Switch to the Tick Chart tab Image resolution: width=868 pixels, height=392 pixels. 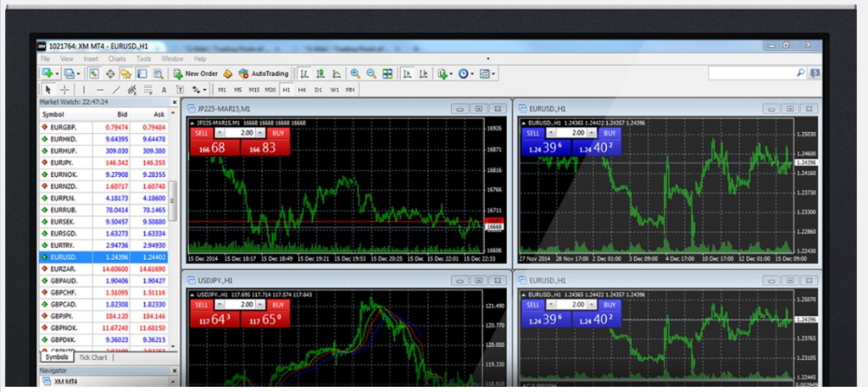click(x=93, y=357)
